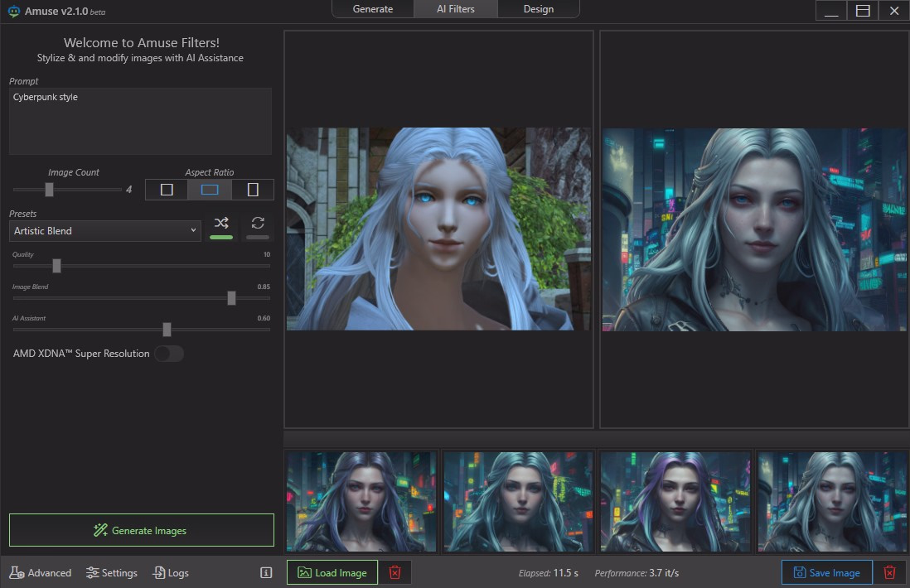Enable AMD XDNA Super Resolution toggle
Image resolution: width=910 pixels, height=588 pixels.
[169, 354]
